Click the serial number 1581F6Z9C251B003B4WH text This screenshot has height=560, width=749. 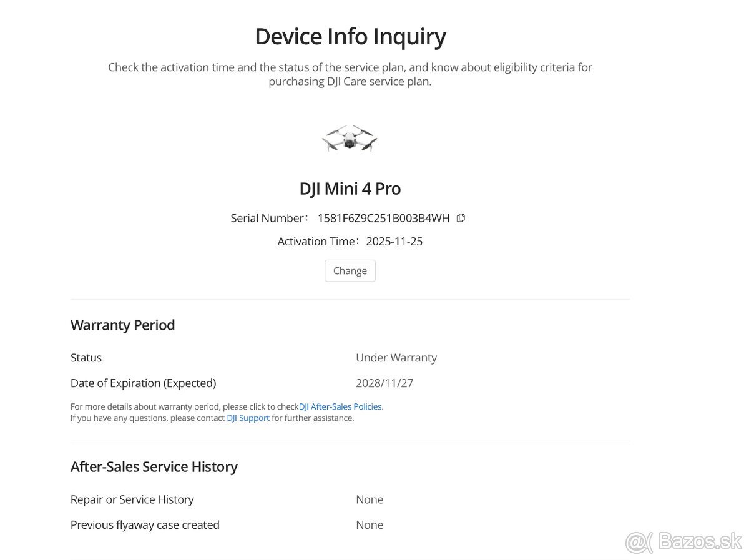pos(383,219)
